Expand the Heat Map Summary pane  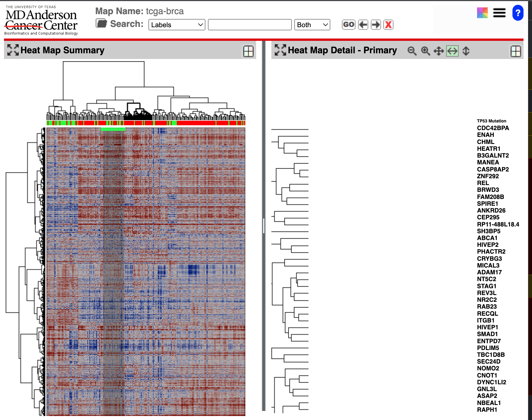[x=13, y=50]
